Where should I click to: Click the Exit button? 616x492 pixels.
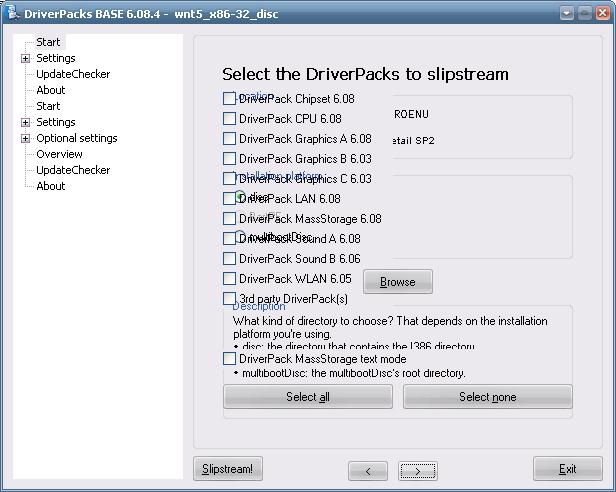567,468
